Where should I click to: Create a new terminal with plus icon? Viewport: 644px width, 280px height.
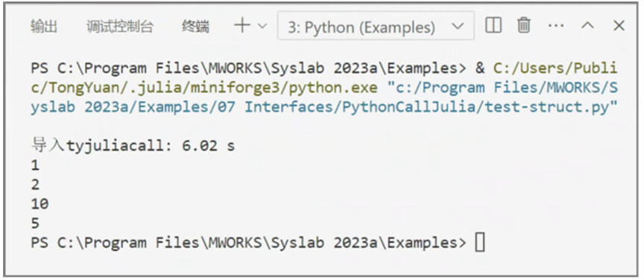[x=242, y=26]
